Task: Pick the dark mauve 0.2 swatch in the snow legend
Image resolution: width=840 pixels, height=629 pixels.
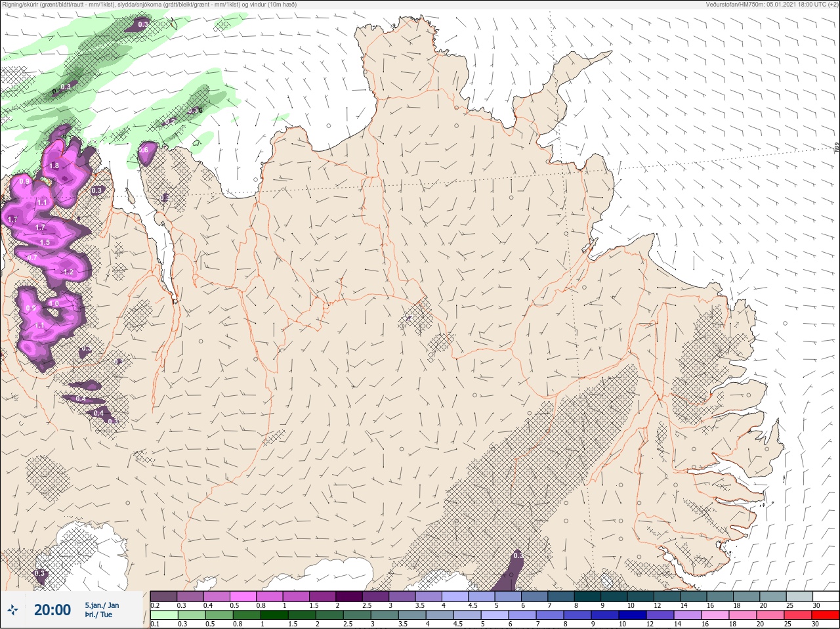Action: pos(163,596)
